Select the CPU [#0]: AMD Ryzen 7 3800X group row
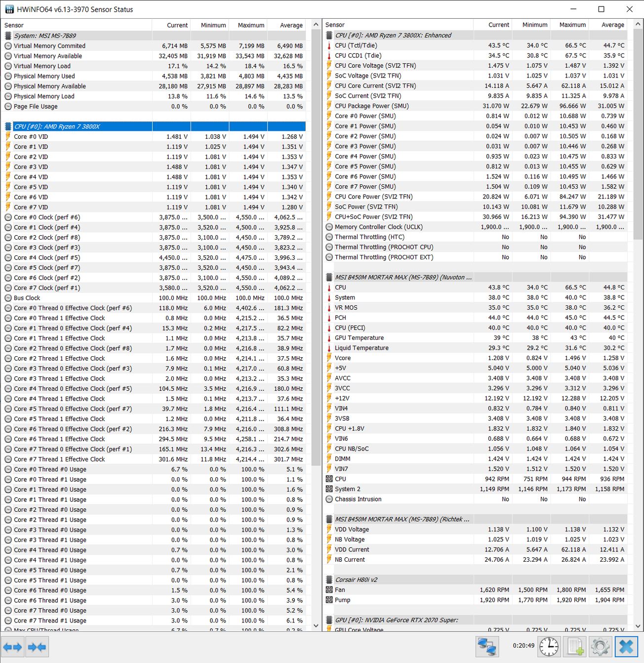Image resolution: width=644 pixels, height=663 pixels. point(154,126)
